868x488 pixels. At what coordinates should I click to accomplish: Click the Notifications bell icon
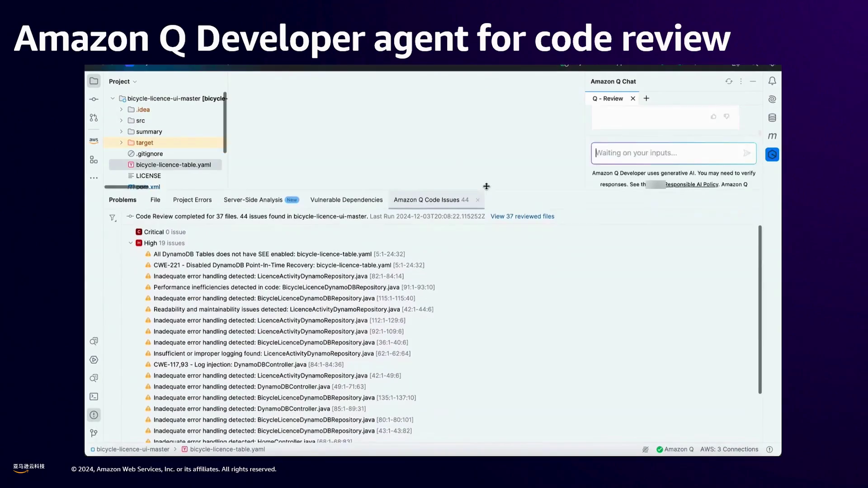[772, 81]
